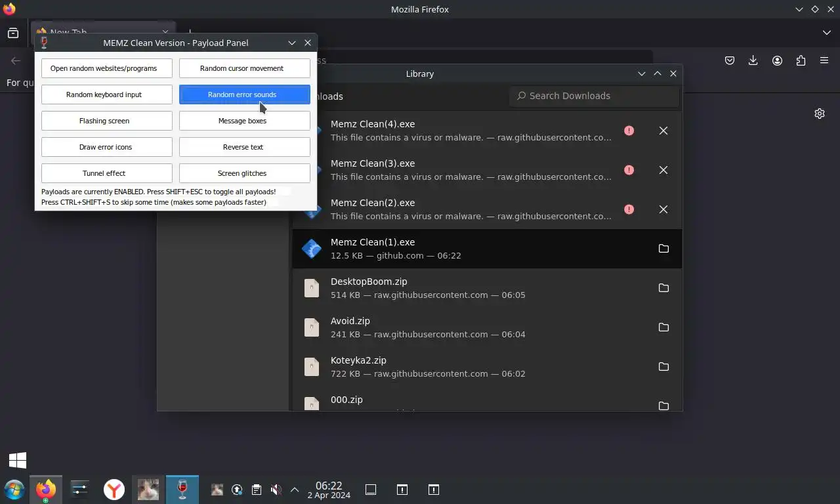Open the cat picture taskbar app
This screenshot has width=840, height=504.
pyautogui.click(x=148, y=490)
